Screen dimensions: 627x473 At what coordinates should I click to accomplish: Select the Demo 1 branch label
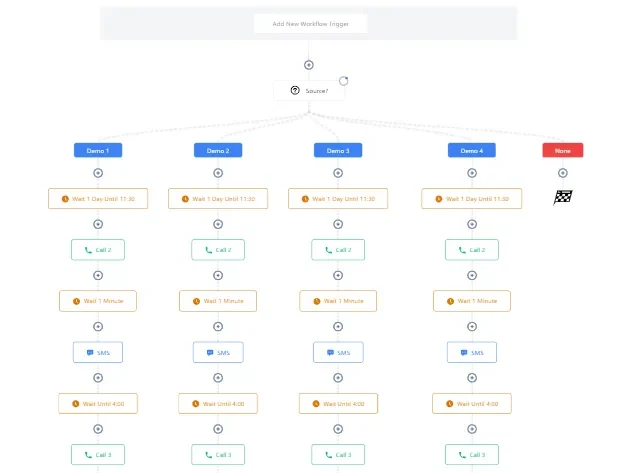click(x=98, y=150)
